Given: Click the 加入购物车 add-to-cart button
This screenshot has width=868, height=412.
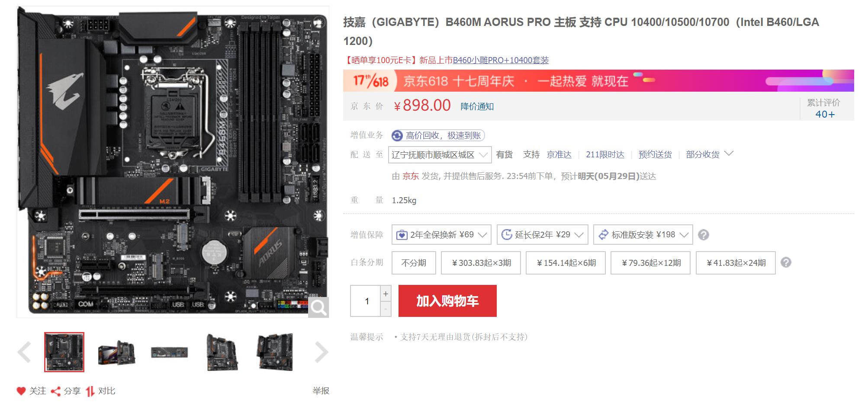Looking at the screenshot, I should point(447,301).
